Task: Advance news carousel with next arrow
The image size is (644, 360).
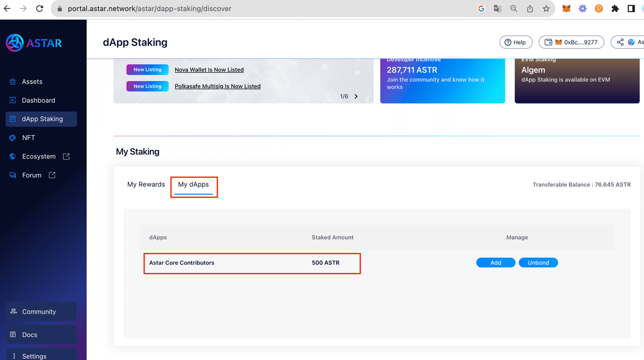Action: [x=356, y=97]
